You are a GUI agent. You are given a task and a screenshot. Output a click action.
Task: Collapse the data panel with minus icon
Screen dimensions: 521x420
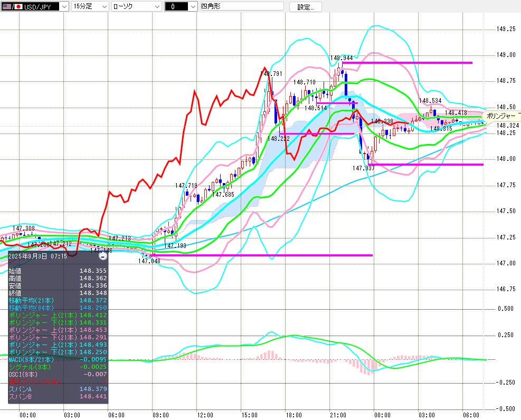pos(103,256)
